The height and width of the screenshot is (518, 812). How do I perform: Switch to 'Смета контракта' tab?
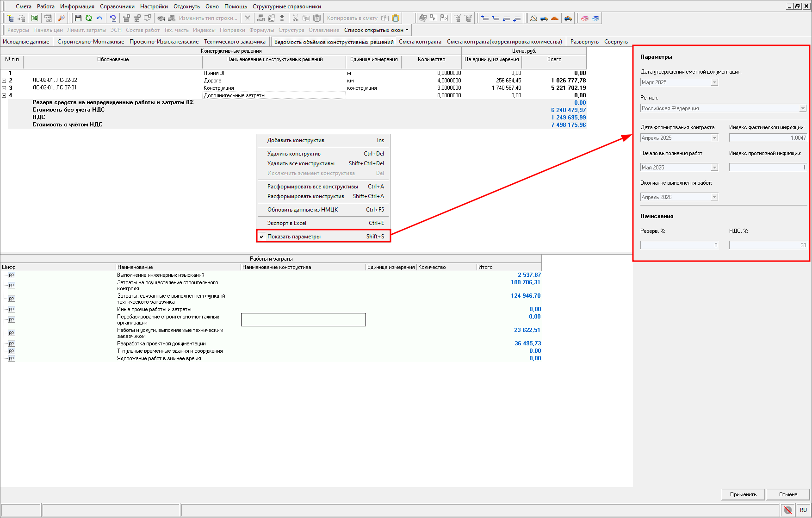point(420,42)
